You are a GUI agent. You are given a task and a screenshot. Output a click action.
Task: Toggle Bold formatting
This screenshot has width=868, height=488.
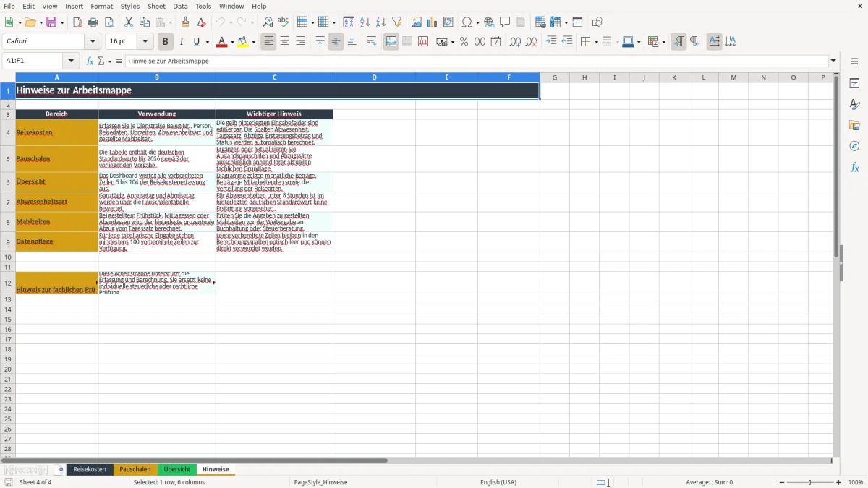[x=166, y=42]
